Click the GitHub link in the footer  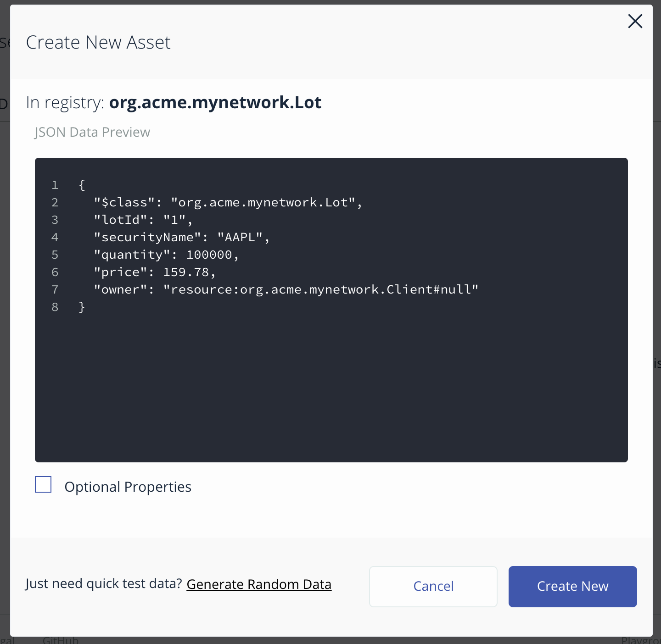coord(61,640)
